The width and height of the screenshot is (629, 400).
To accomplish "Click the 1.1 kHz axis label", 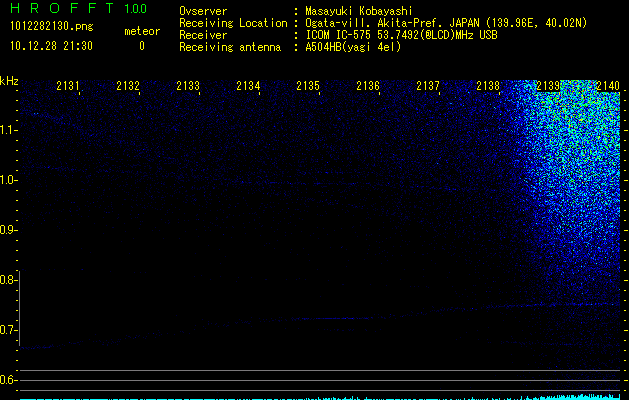I will 8,130.
